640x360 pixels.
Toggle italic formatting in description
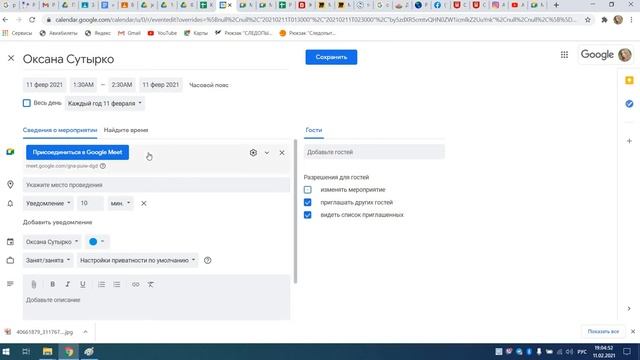point(67,284)
